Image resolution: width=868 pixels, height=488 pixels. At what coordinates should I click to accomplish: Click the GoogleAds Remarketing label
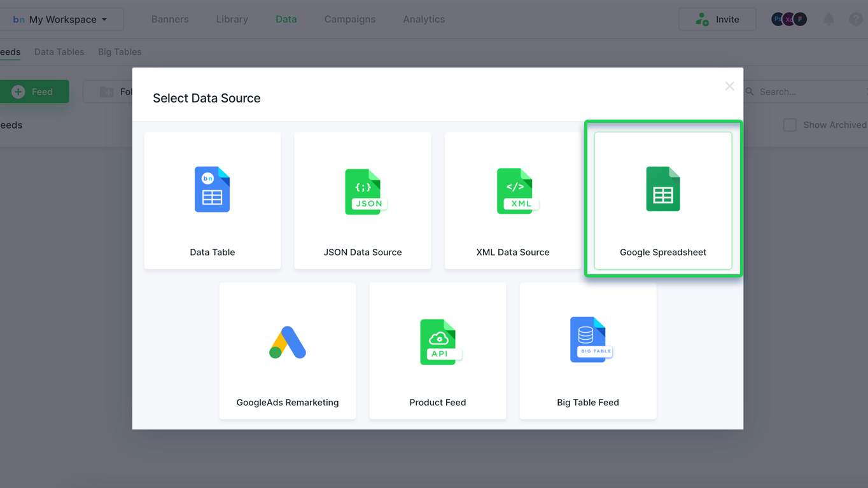(288, 402)
